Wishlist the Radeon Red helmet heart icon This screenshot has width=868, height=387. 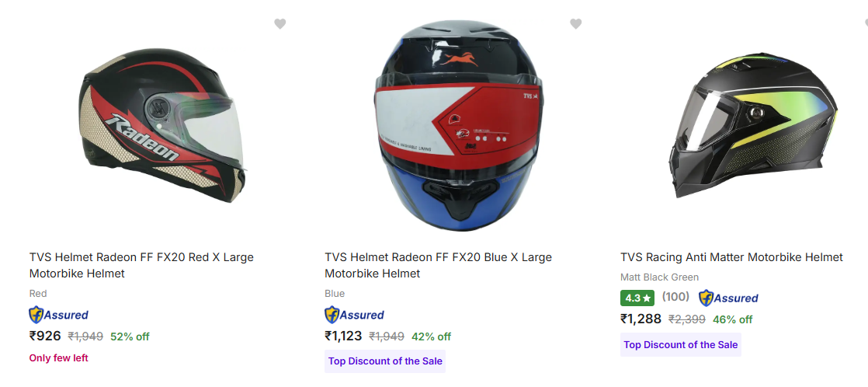pos(280,24)
